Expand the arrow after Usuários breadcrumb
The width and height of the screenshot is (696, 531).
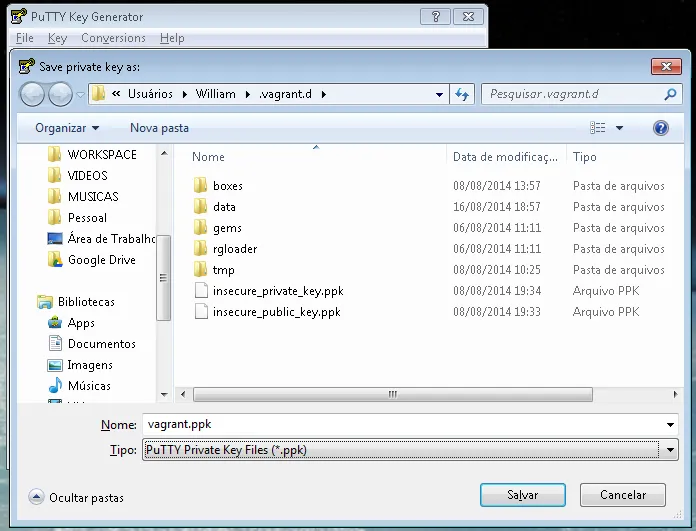[x=185, y=94]
